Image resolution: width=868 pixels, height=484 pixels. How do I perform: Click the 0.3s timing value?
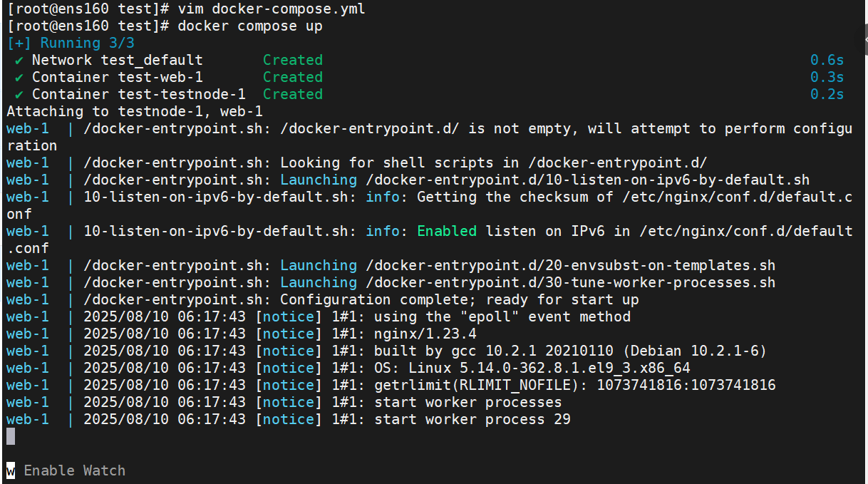pos(827,77)
